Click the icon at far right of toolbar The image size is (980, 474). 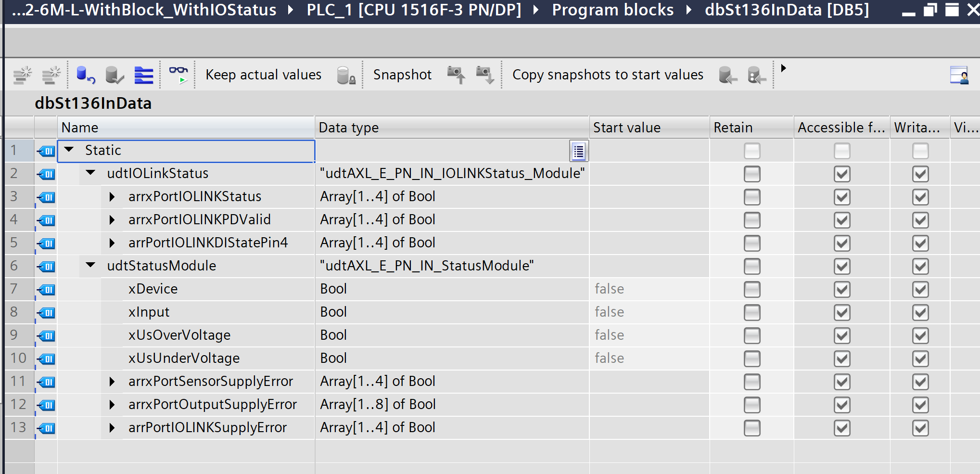[x=959, y=75]
